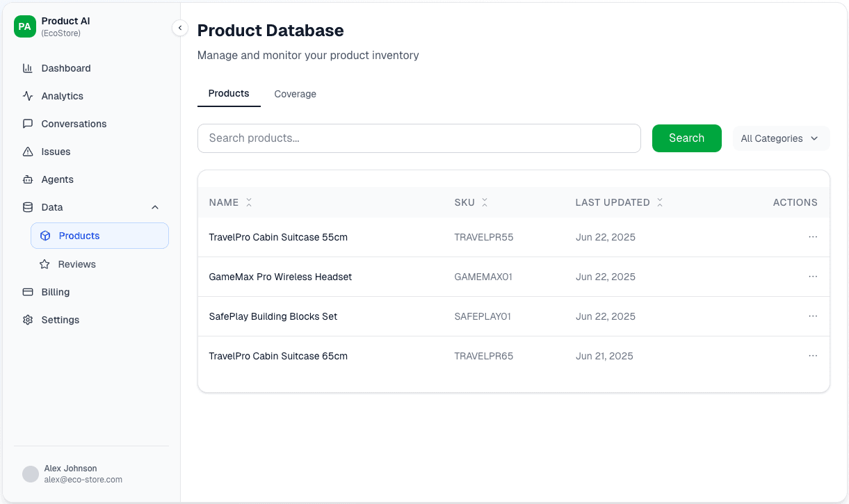Open the Agents section icon
The height and width of the screenshot is (504, 849).
click(28, 179)
